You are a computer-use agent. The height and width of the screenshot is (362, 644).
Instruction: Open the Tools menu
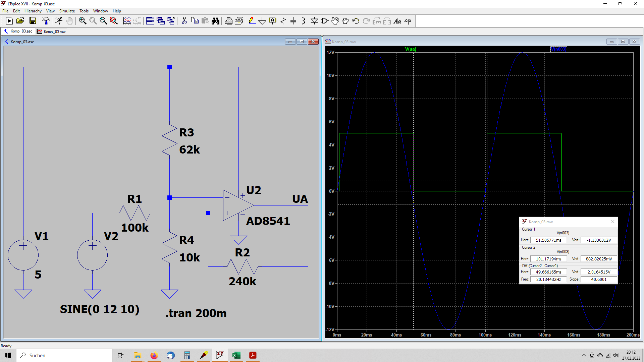point(84,11)
